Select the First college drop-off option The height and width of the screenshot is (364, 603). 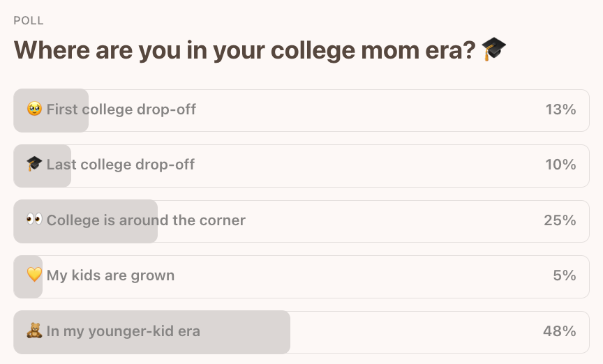point(301,111)
